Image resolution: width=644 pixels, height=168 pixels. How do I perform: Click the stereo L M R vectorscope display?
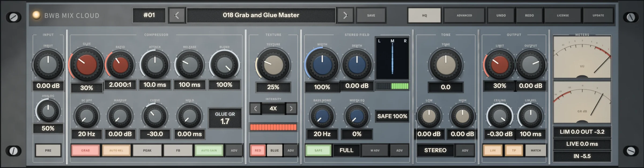(x=392, y=58)
